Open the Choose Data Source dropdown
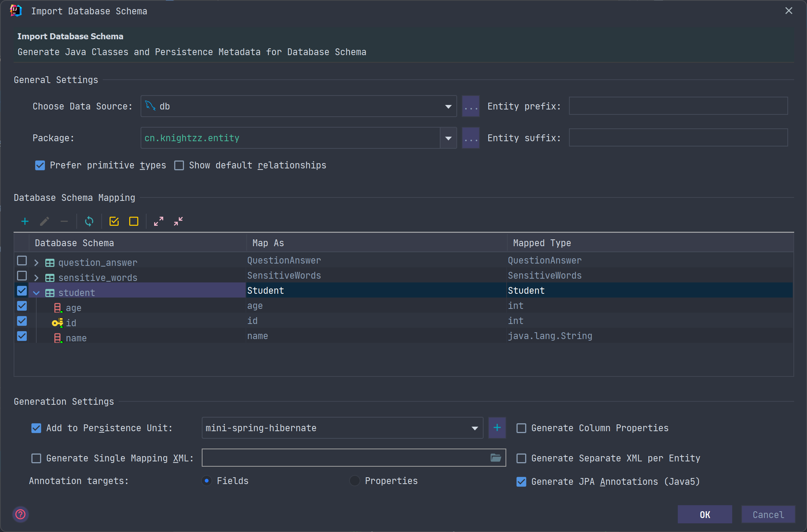This screenshot has width=807, height=532. pos(448,106)
